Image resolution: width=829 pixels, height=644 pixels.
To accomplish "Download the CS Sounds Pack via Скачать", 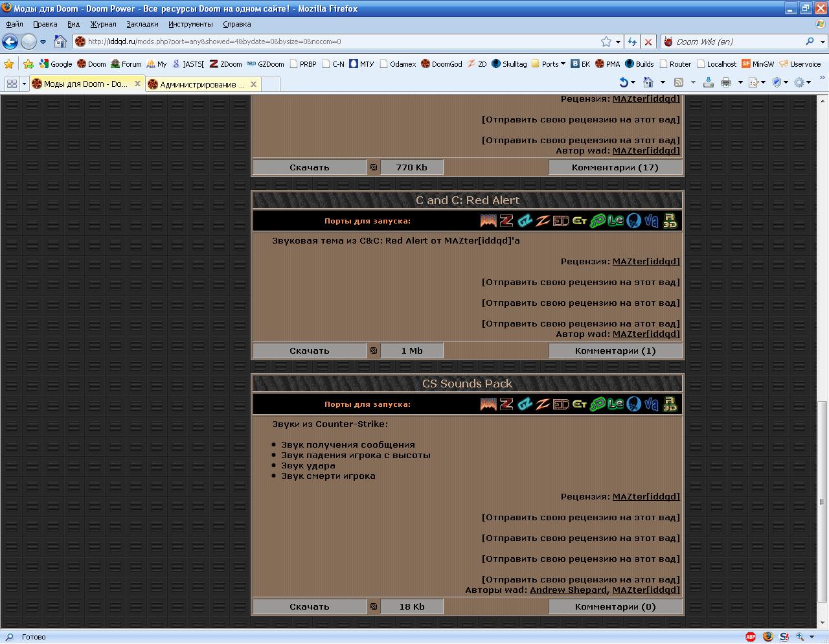I will (310, 606).
